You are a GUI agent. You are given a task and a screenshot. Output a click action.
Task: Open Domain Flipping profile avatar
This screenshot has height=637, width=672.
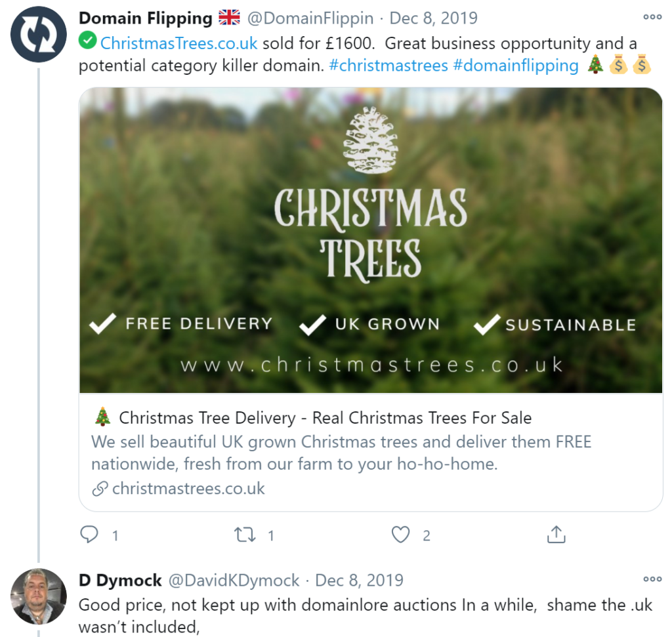(x=39, y=34)
